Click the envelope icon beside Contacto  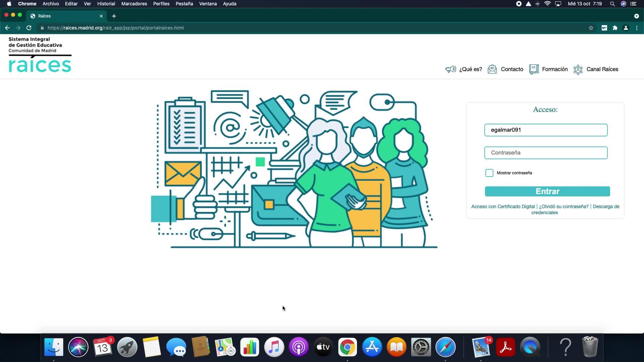pyautogui.click(x=492, y=69)
